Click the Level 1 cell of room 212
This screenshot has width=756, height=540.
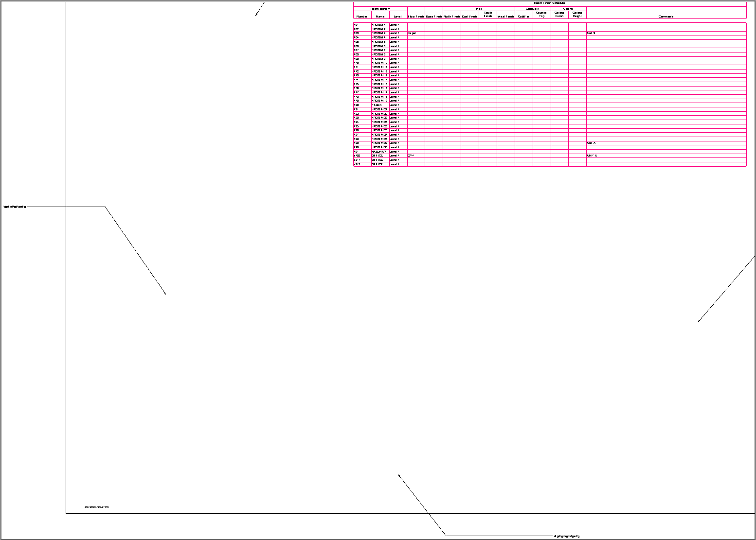coord(394,164)
